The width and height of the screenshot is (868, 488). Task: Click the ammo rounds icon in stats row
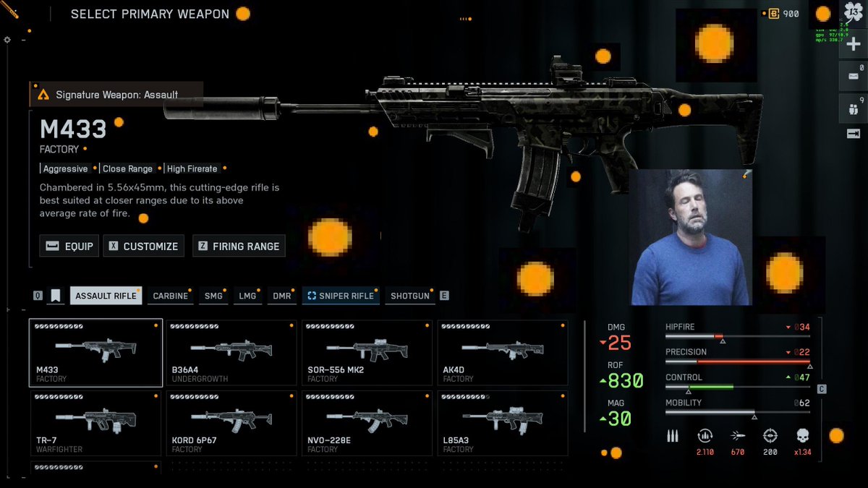[673, 436]
